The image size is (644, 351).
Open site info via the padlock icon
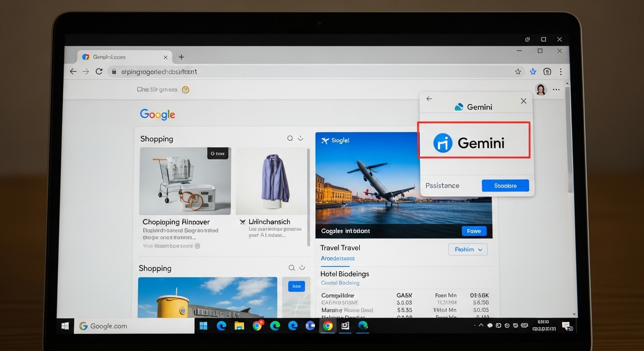pyautogui.click(x=114, y=72)
